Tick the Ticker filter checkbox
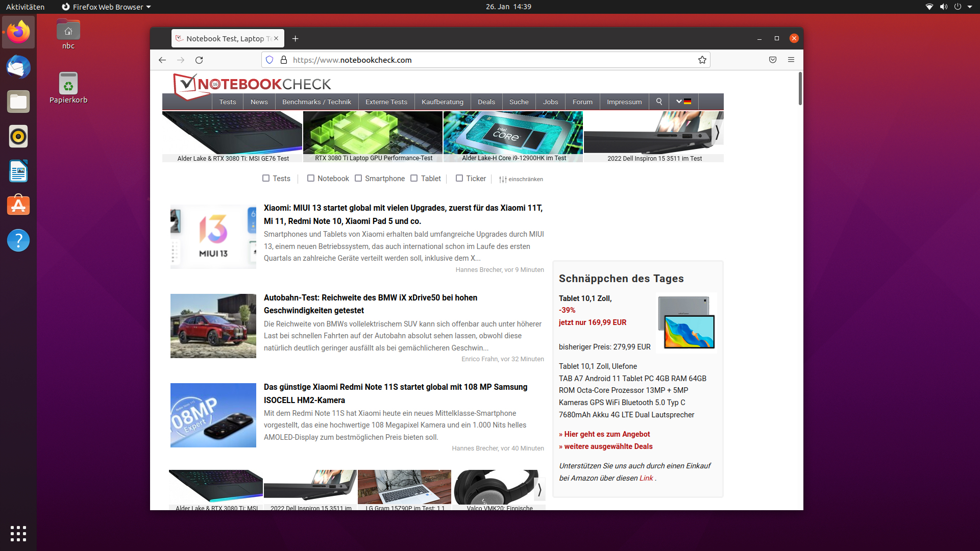The height and width of the screenshot is (551, 980). [x=459, y=179]
